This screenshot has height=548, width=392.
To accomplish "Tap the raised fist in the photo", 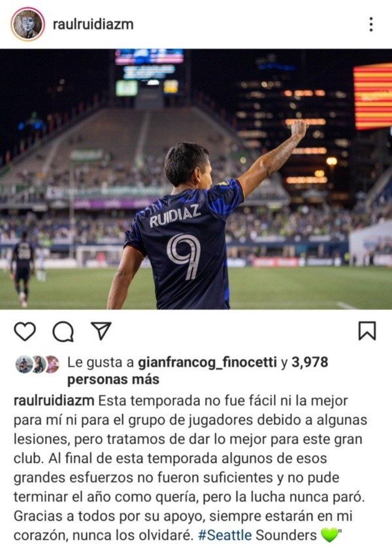I will [299, 129].
